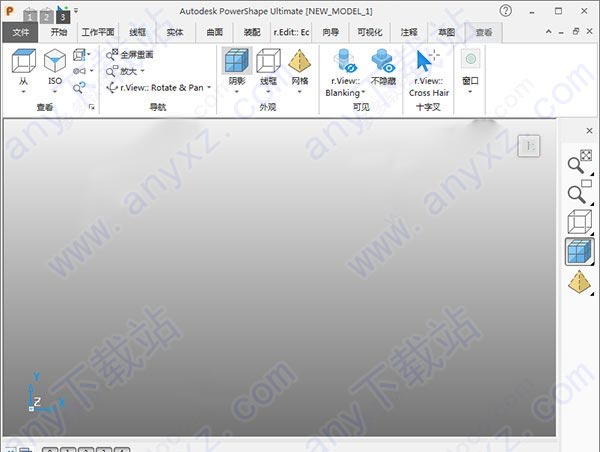Click the yellow pyramid in side toolbar
Screen dimensions: 600x452
tap(579, 282)
